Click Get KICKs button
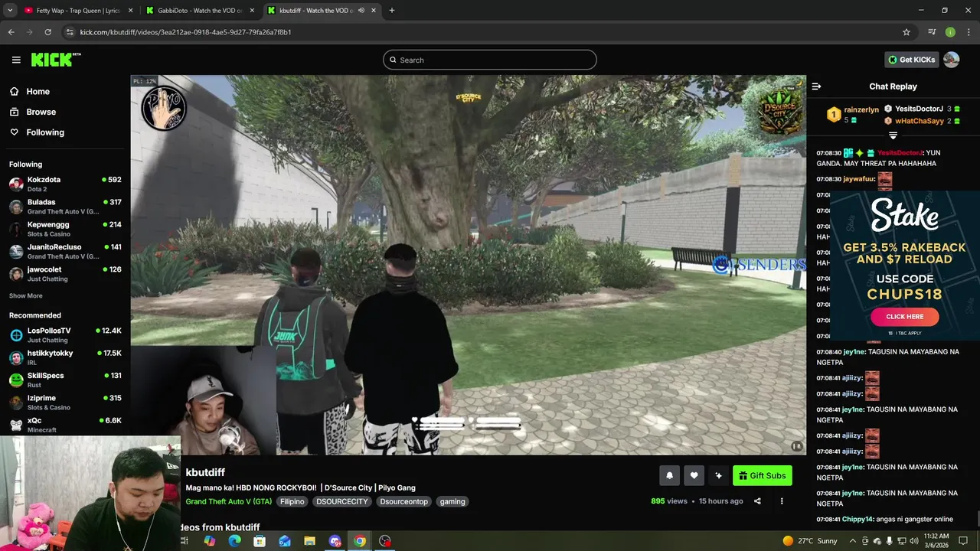Viewport: 980px width, 551px height. pos(911,60)
